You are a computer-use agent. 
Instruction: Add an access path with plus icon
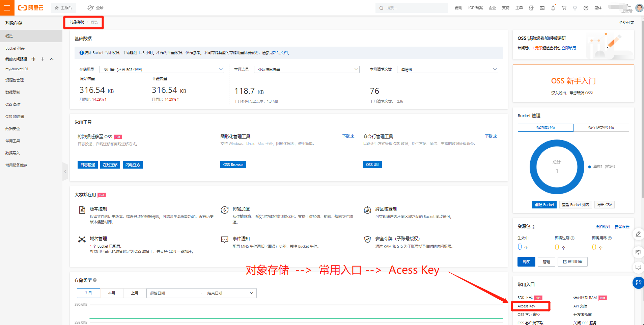pyautogui.click(x=43, y=59)
